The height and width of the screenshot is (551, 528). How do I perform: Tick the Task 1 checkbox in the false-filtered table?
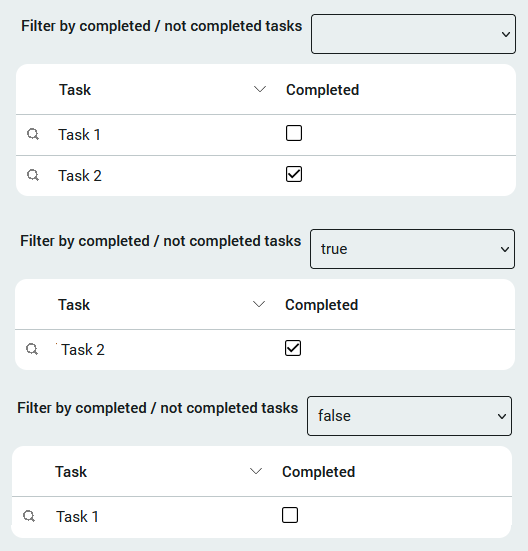point(290,515)
